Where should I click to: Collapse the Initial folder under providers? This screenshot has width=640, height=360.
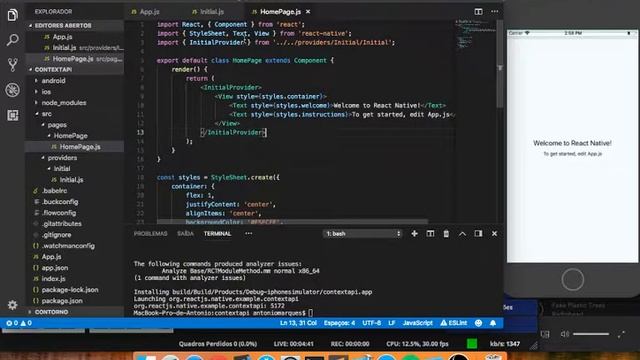pos(62,169)
